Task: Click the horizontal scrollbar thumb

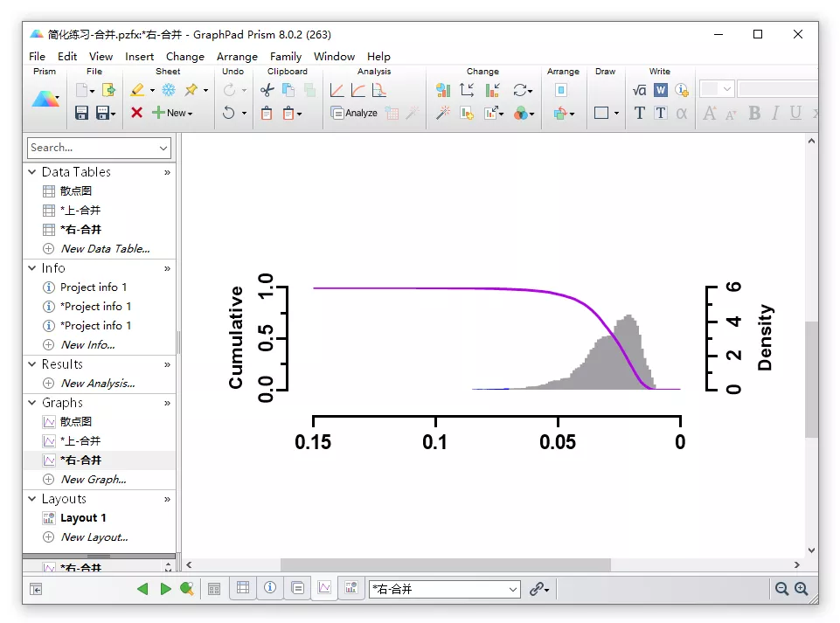Action: click(445, 564)
